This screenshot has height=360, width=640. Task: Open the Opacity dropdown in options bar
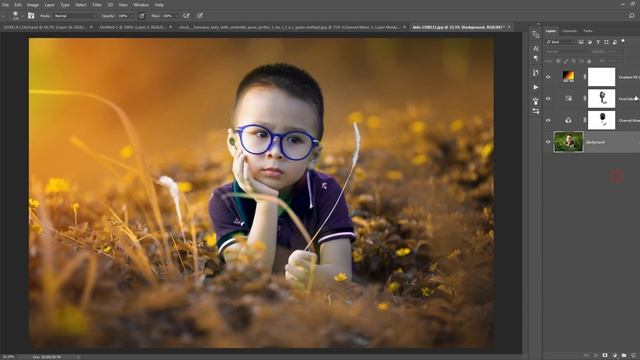tap(131, 16)
